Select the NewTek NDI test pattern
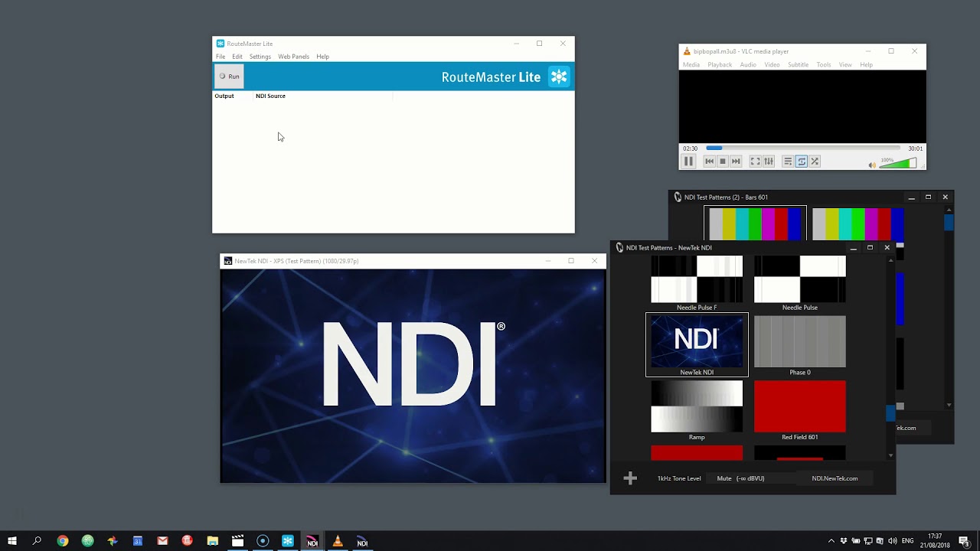The width and height of the screenshot is (980, 551). point(697,344)
